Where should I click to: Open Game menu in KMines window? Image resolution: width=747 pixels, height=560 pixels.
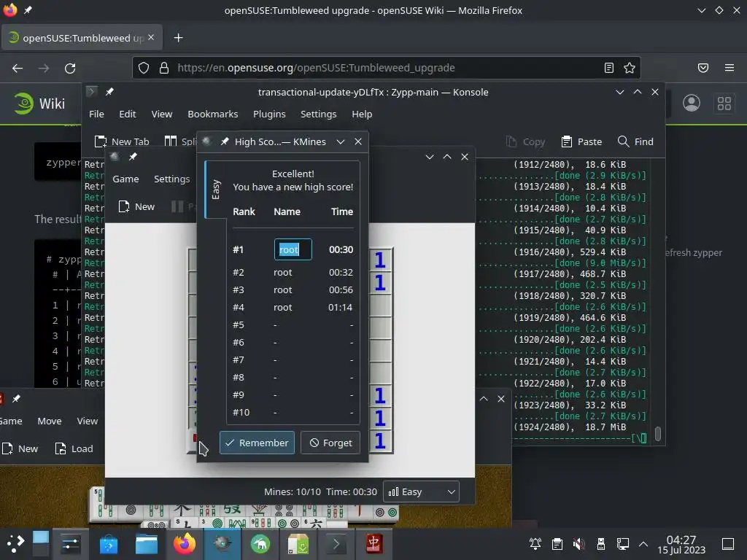tap(125, 179)
